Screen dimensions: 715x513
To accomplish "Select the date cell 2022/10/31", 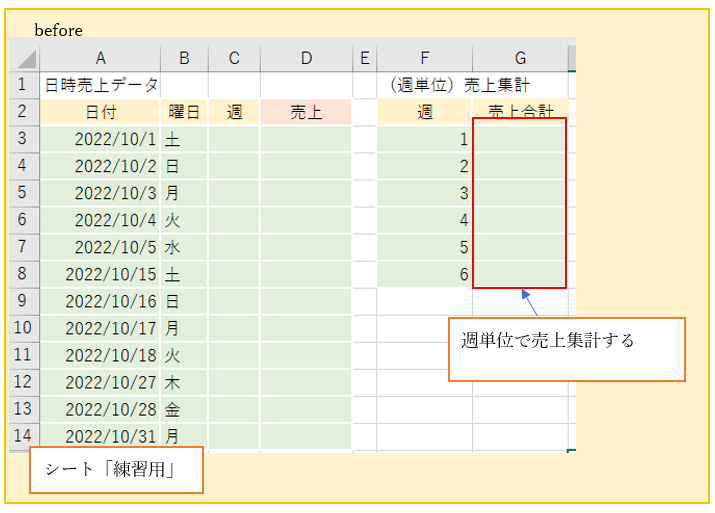I will click(100, 436).
